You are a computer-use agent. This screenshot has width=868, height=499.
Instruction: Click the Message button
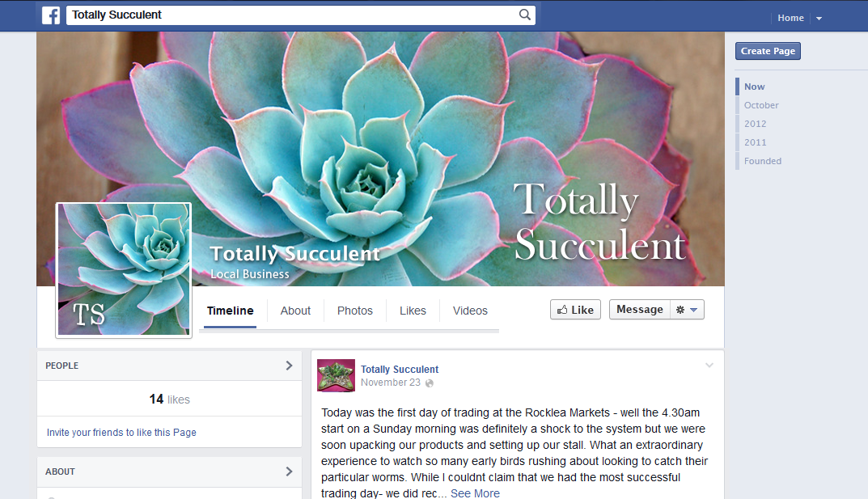click(640, 310)
